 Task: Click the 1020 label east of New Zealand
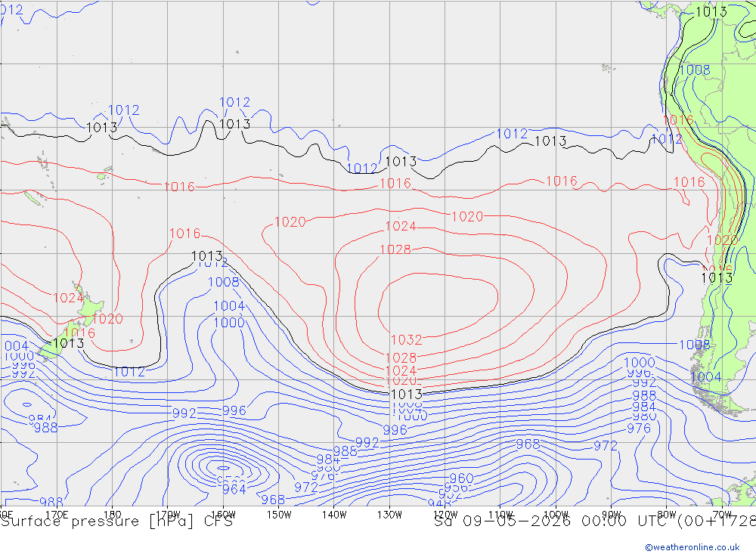tap(107, 319)
